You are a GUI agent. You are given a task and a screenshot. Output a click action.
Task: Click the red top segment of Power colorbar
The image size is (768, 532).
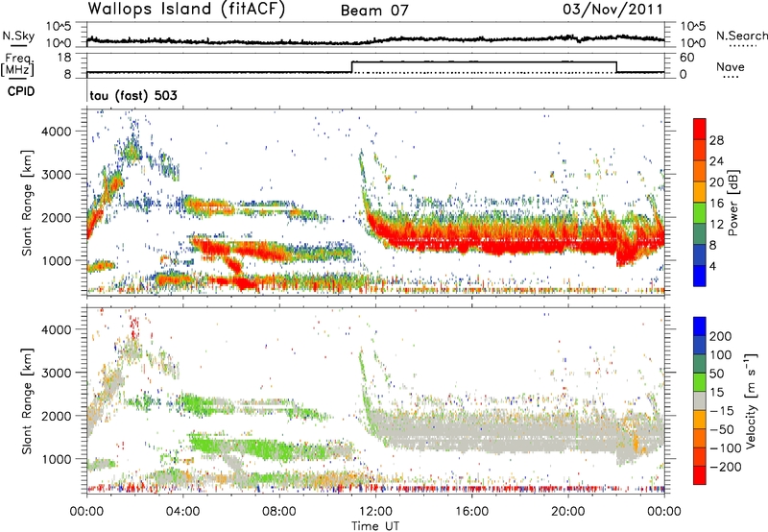coord(700,129)
